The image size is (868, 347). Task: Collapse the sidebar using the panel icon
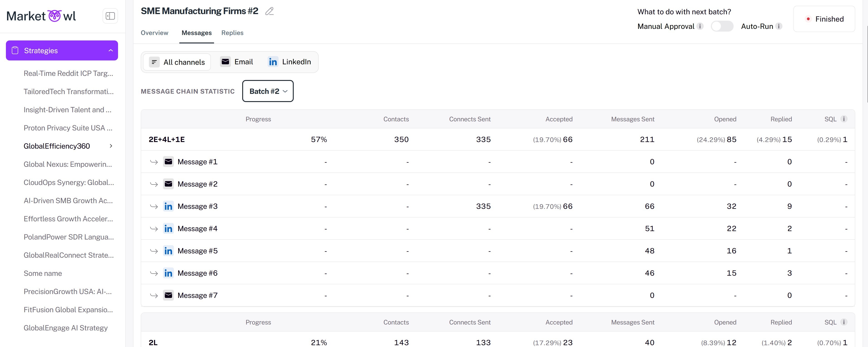click(x=110, y=15)
